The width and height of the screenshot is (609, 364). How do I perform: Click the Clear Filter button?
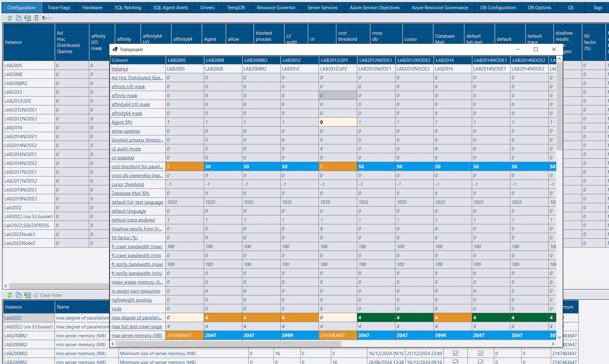click(48, 295)
